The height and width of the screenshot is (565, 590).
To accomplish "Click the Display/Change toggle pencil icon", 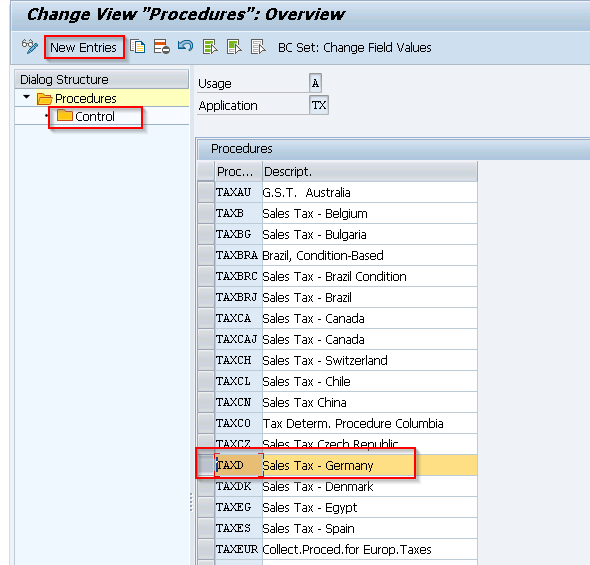I will pos(29,47).
